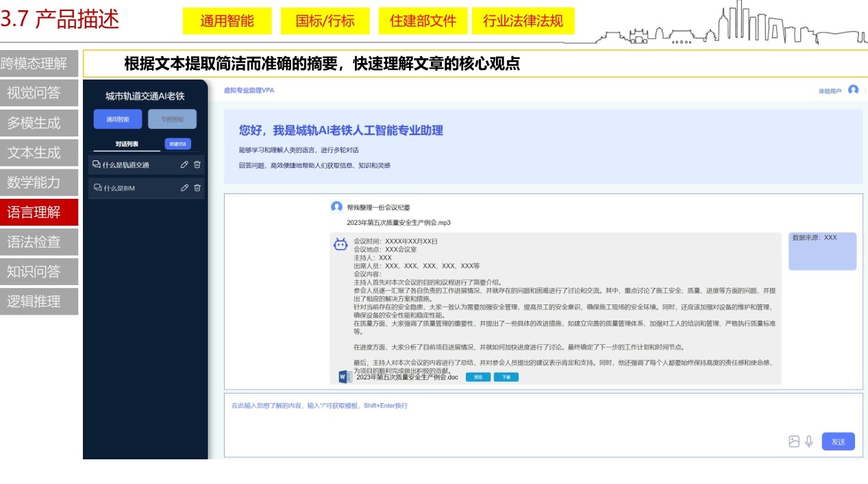Switch to the 对话列表 tab
This screenshot has height=484, width=868.
pyautogui.click(x=127, y=144)
